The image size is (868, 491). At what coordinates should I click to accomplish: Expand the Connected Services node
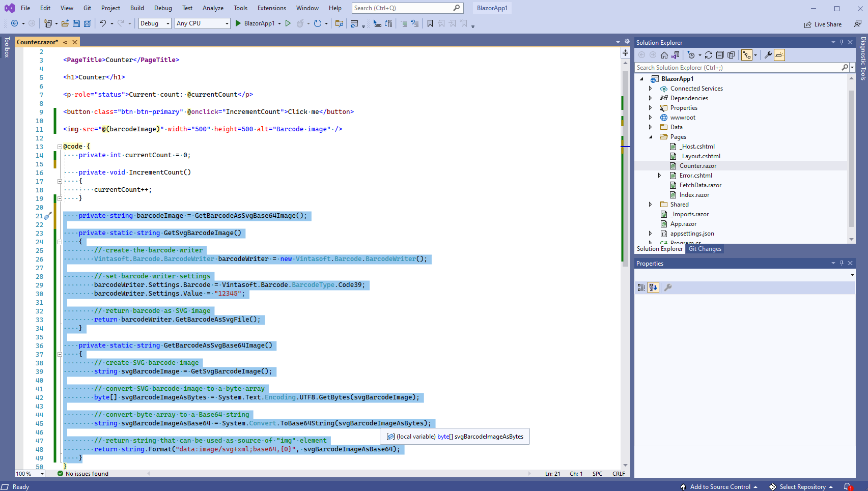point(650,89)
